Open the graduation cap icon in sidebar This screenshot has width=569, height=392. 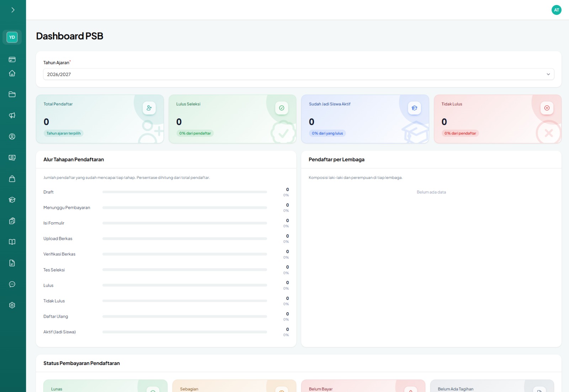point(12,200)
